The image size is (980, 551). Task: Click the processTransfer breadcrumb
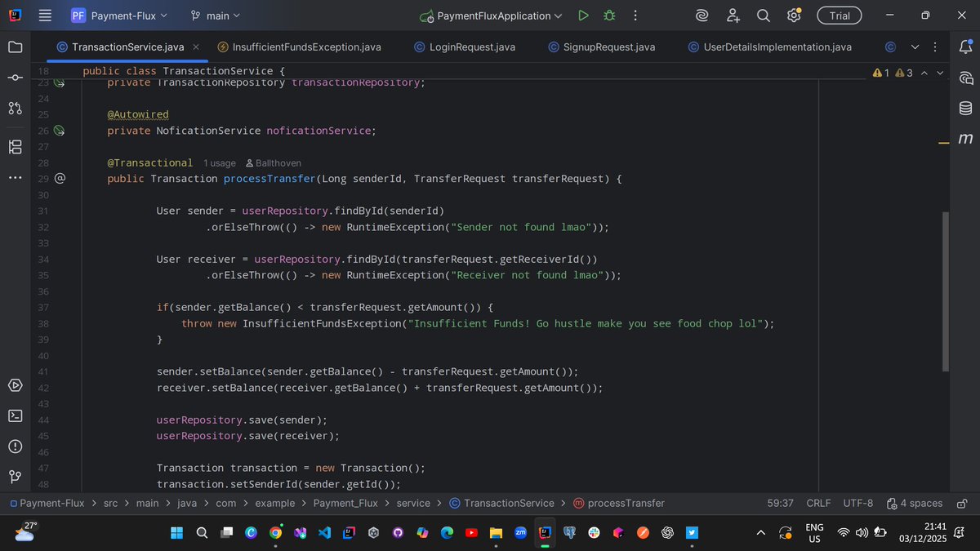click(619, 504)
